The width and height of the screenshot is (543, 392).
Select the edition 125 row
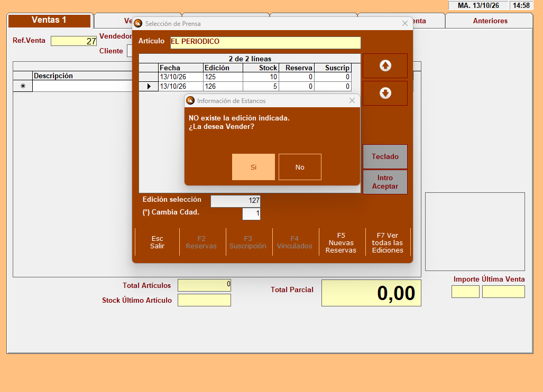point(245,77)
